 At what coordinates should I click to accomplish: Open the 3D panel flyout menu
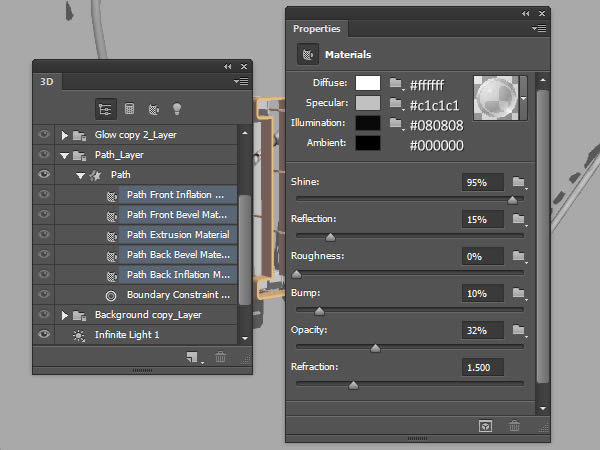241,82
